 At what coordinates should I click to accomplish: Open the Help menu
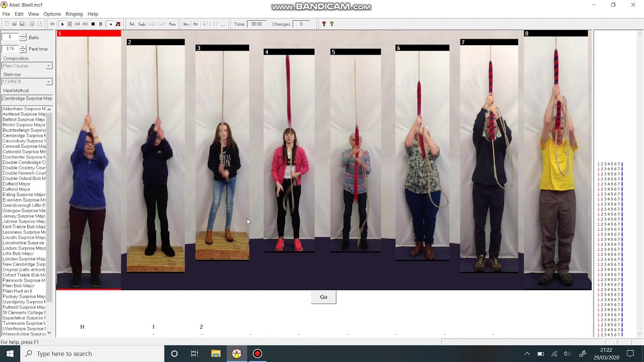(x=93, y=14)
